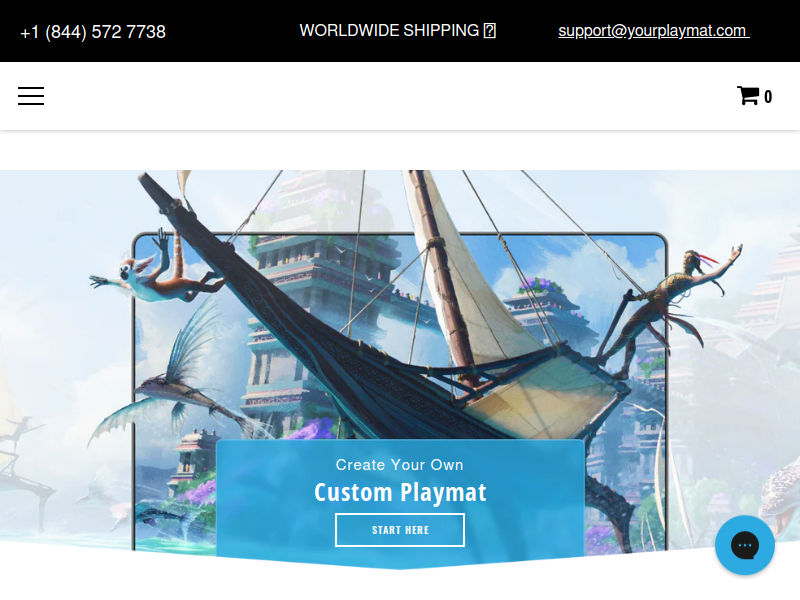Open the shopping cart icon
The image size is (800, 600).
[748, 96]
